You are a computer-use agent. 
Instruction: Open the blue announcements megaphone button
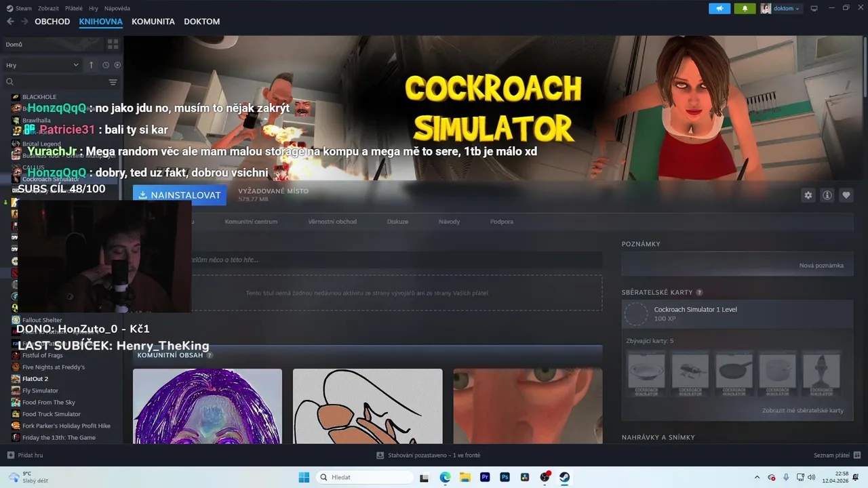[x=719, y=8]
